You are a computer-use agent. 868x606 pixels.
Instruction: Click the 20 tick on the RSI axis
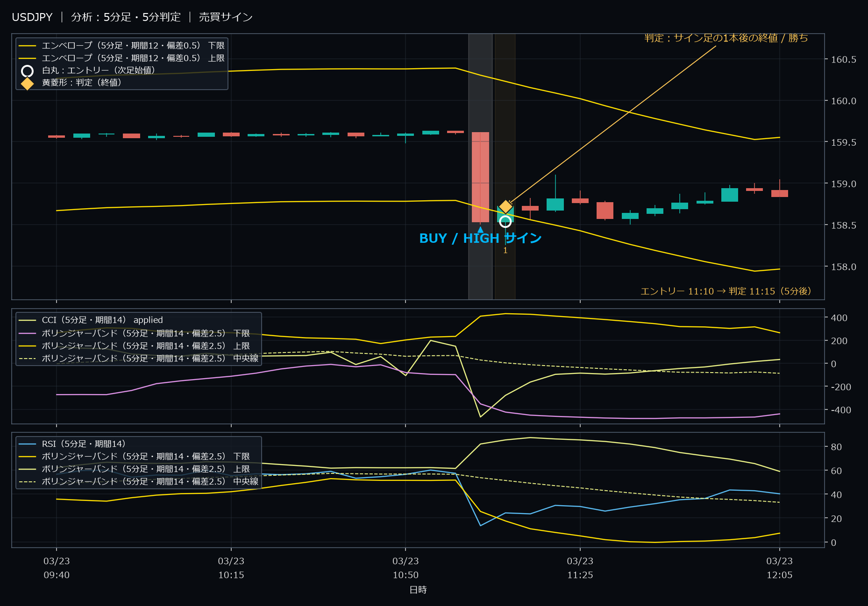(x=836, y=519)
